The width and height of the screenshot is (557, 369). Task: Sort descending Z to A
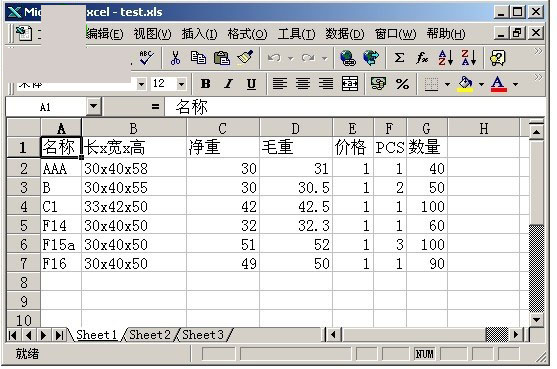pyautogui.click(x=469, y=58)
